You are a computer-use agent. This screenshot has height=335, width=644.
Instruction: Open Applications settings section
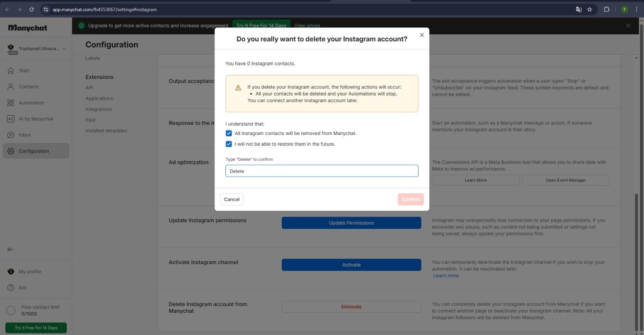pos(99,98)
